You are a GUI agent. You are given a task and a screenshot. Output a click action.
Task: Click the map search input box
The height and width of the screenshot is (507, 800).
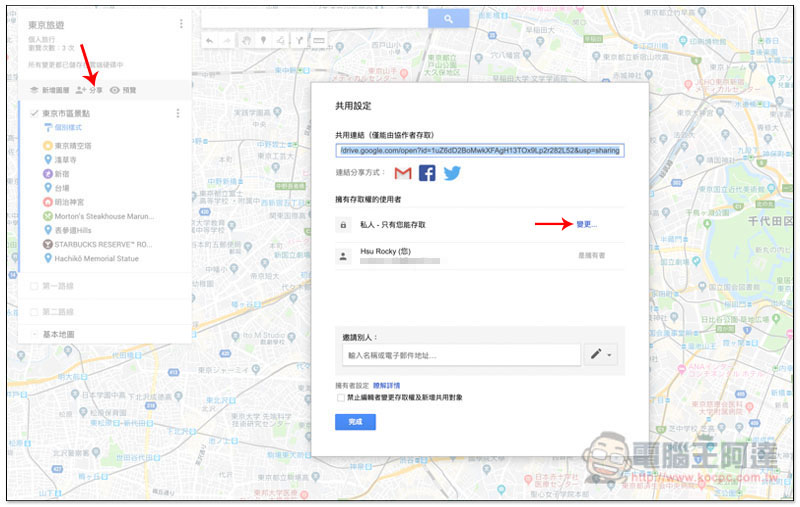coord(315,19)
